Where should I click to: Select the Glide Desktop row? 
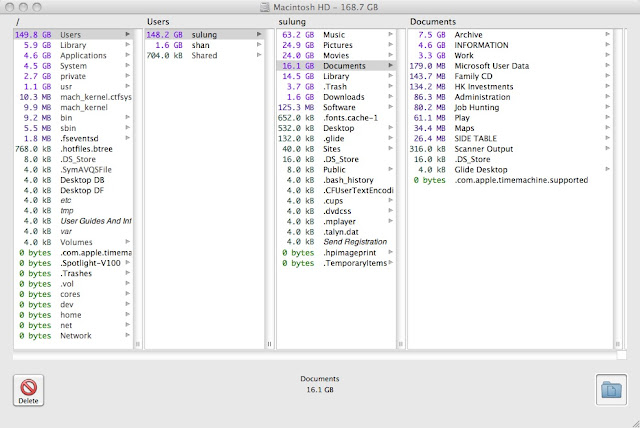coord(510,169)
